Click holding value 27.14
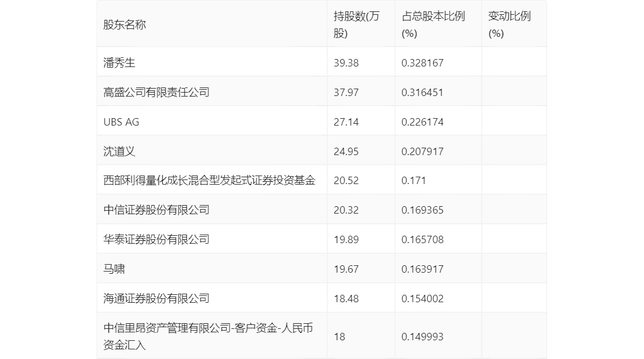The width and height of the screenshot is (644, 359). 346,122
